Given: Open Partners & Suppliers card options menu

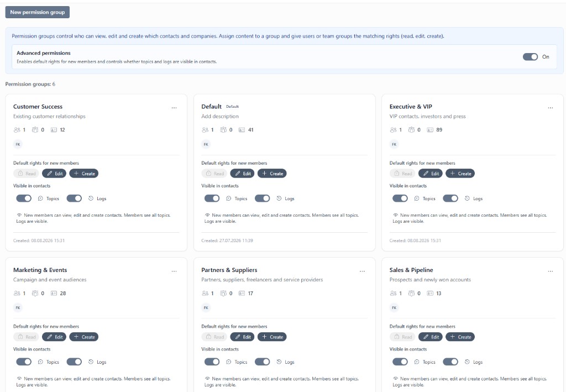Looking at the screenshot, I should click(362, 271).
